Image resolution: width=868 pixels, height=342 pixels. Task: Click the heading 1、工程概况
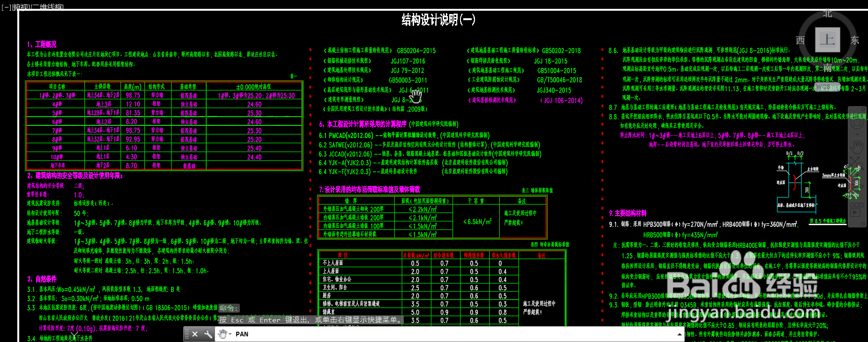click(x=42, y=44)
